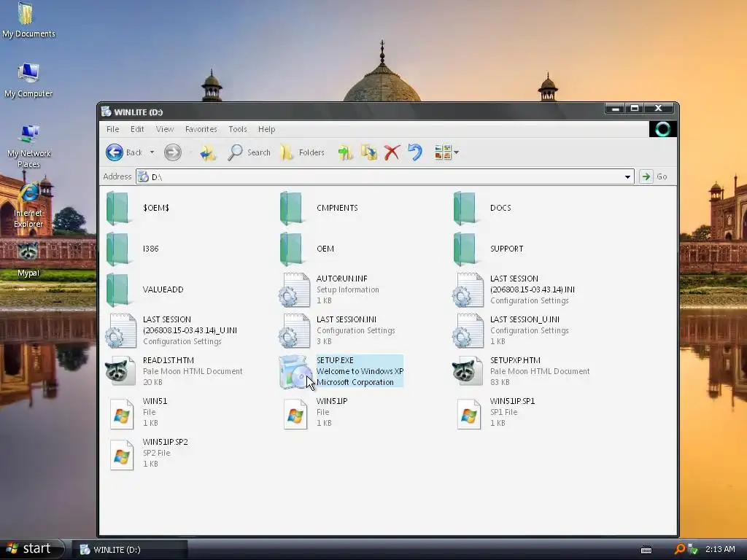Select the READ1ST.HTM document

point(174,371)
